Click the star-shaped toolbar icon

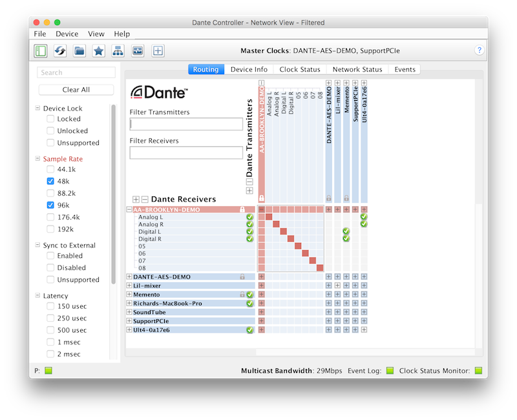pyautogui.click(x=99, y=51)
